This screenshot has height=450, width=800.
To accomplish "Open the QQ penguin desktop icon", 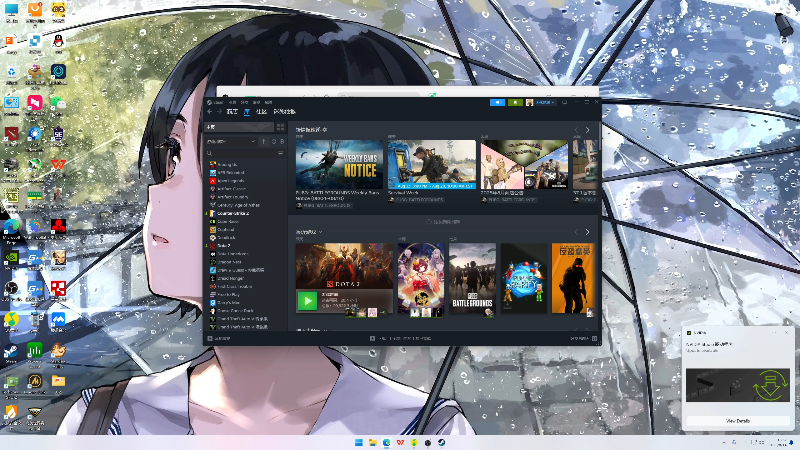I will coord(58,41).
